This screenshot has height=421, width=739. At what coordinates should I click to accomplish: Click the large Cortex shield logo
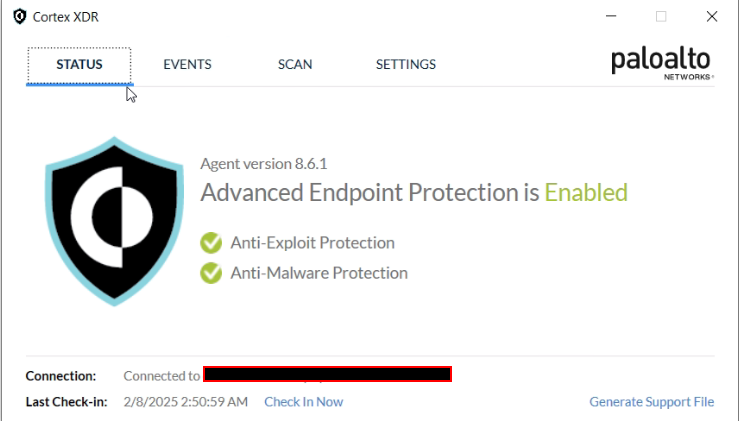(115, 221)
